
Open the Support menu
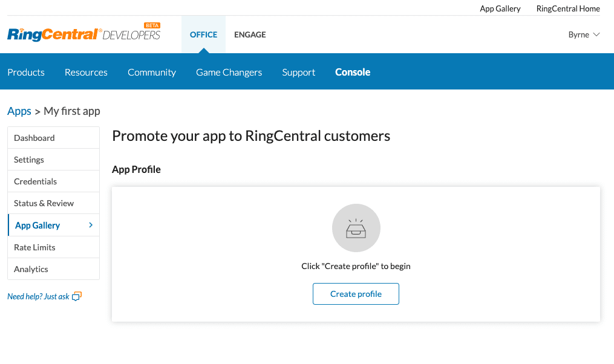298,72
